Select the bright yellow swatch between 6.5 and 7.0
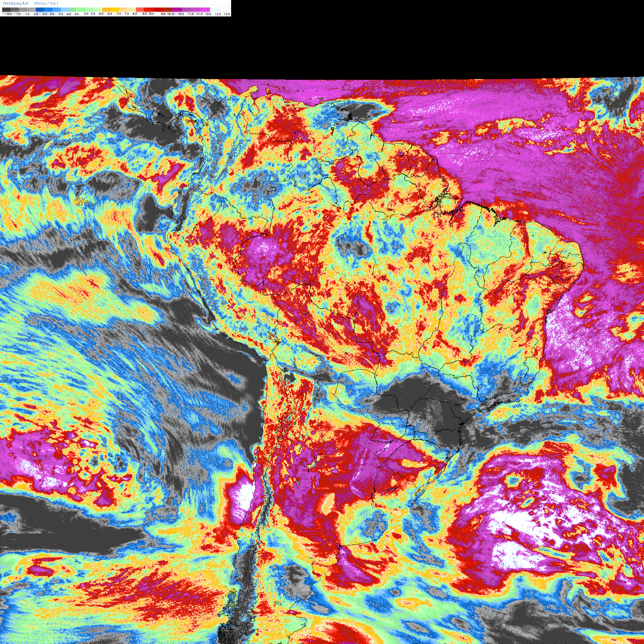Viewport: 644px width, 644px height. coord(115,10)
